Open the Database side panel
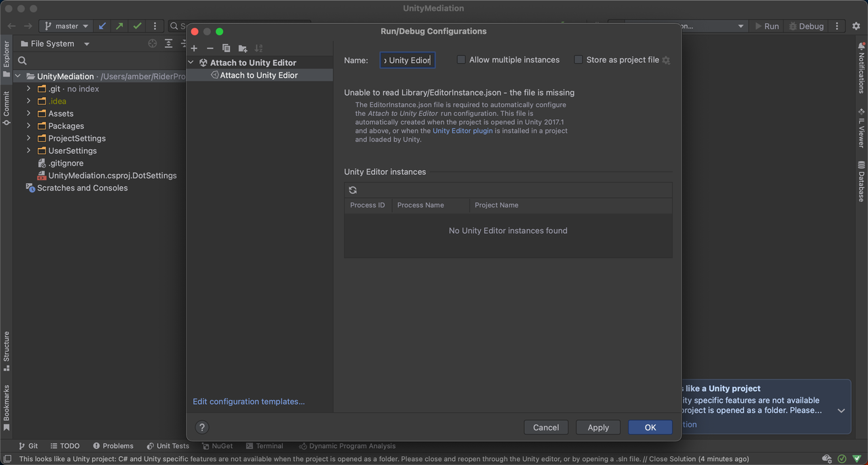Screen dimensions: 868x465 click(861, 181)
